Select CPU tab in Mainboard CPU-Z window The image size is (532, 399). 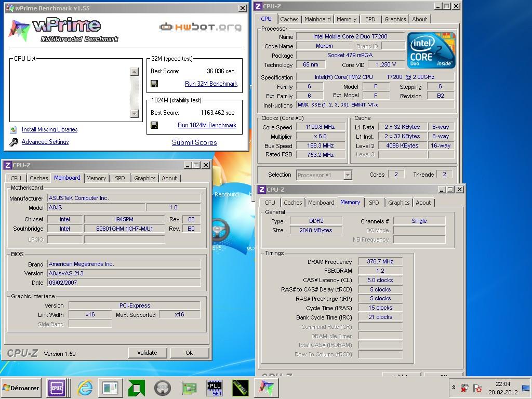point(16,178)
